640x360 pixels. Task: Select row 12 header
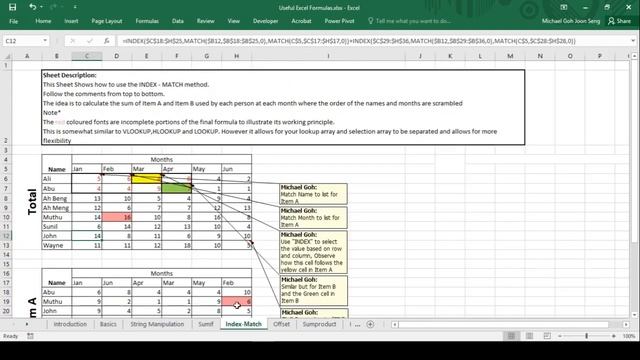point(6,236)
